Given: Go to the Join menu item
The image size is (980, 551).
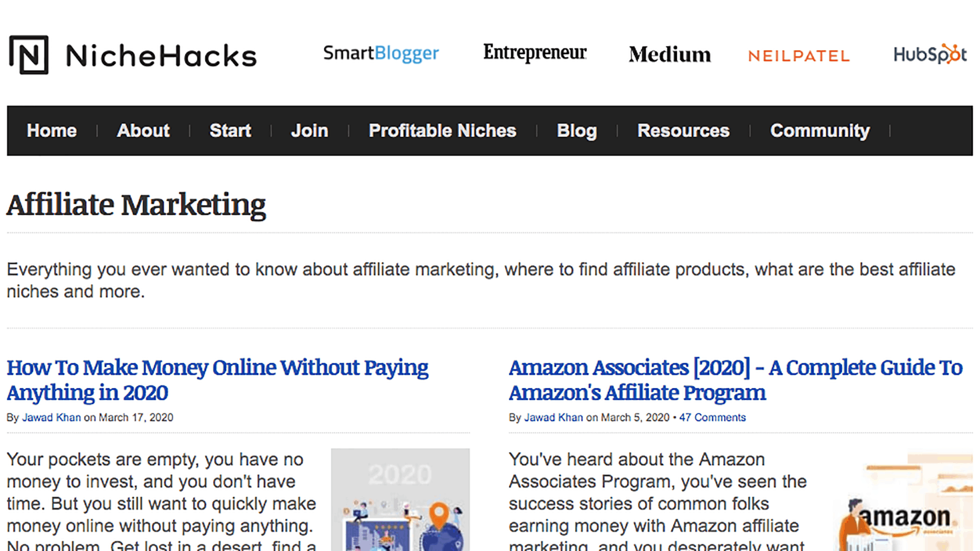Looking at the screenshot, I should (309, 131).
